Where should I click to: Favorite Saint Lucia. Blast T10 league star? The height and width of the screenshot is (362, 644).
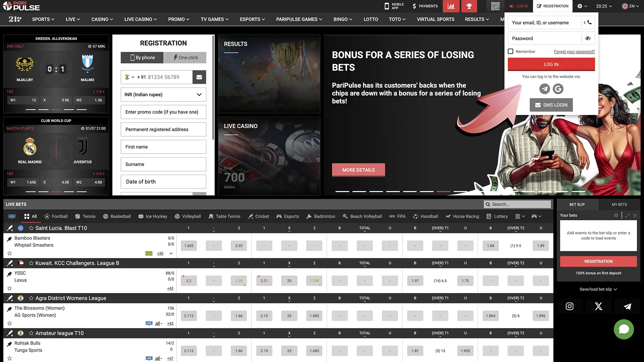point(31,228)
